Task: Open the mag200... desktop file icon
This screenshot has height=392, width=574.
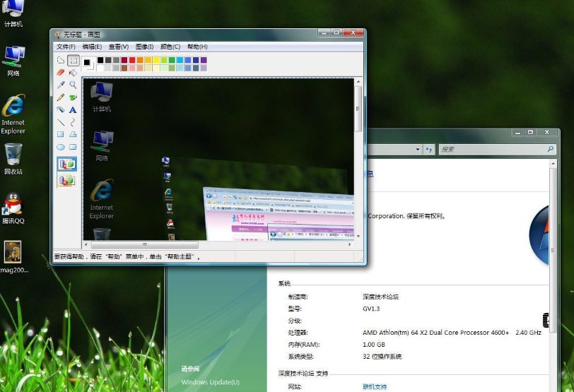Action: click(13, 257)
